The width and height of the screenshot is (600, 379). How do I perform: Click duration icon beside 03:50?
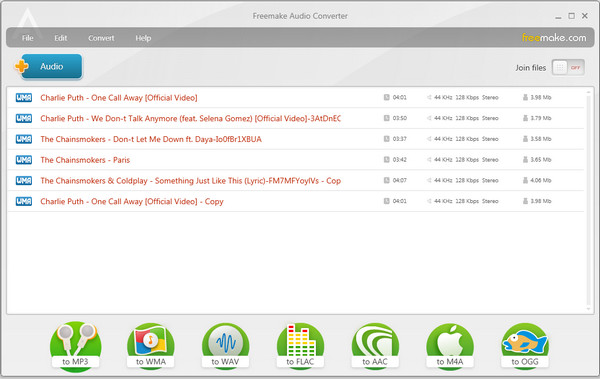click(x=386, y=118)
